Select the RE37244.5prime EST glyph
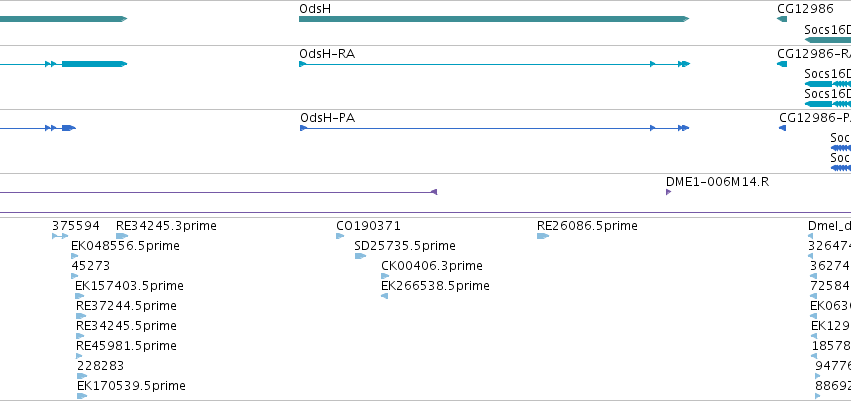 (81, 316)
